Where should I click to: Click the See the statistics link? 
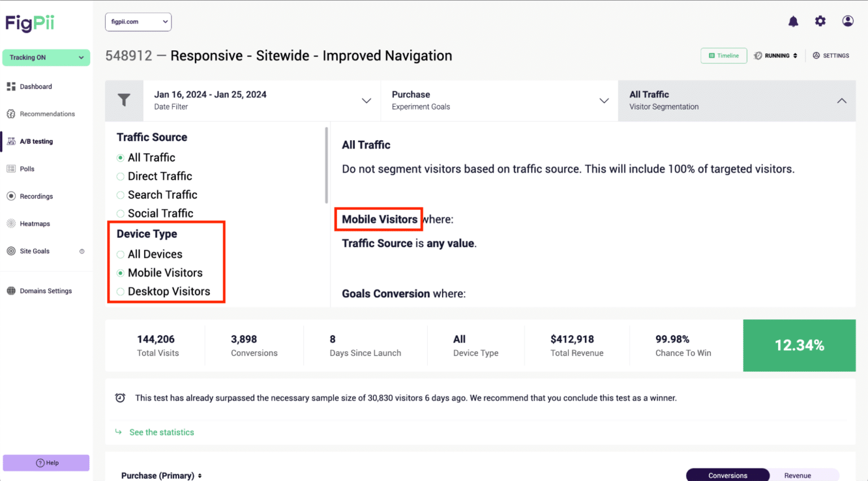pos(162,432)
